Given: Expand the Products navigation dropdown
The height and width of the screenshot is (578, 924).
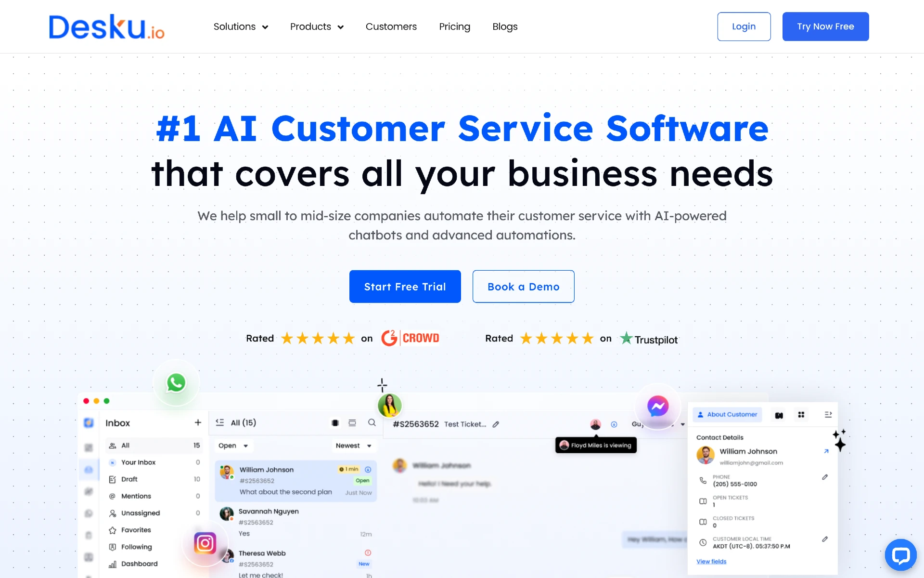Looking at the screenshot, I should pyautogui.click(x=317, y=26).
